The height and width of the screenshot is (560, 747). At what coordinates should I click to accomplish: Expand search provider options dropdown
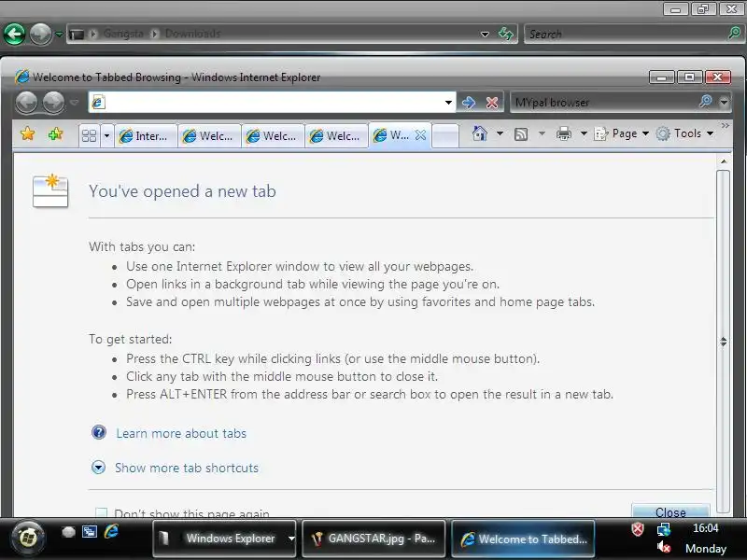click(x=725, y=102)
